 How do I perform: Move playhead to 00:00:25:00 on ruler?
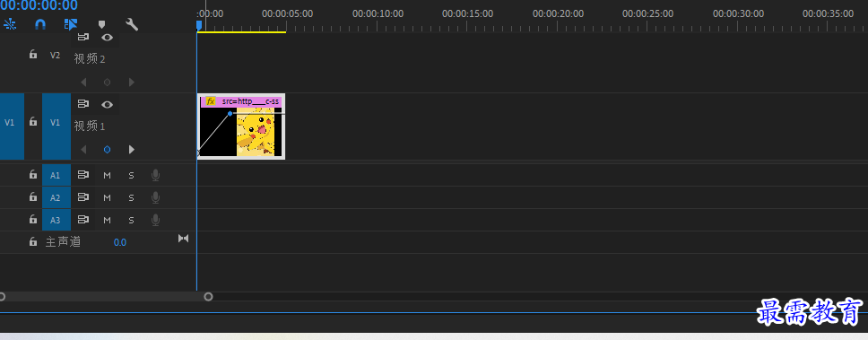point(647,13)
